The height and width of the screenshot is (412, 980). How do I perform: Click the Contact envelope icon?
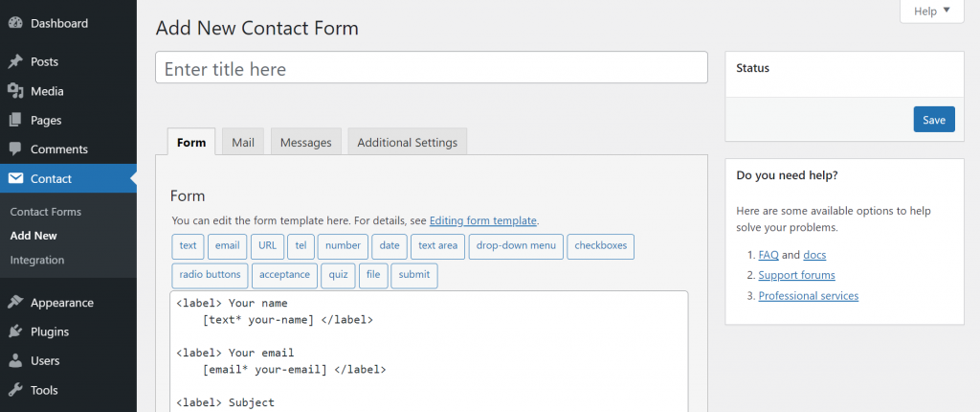tap(15, 178)
